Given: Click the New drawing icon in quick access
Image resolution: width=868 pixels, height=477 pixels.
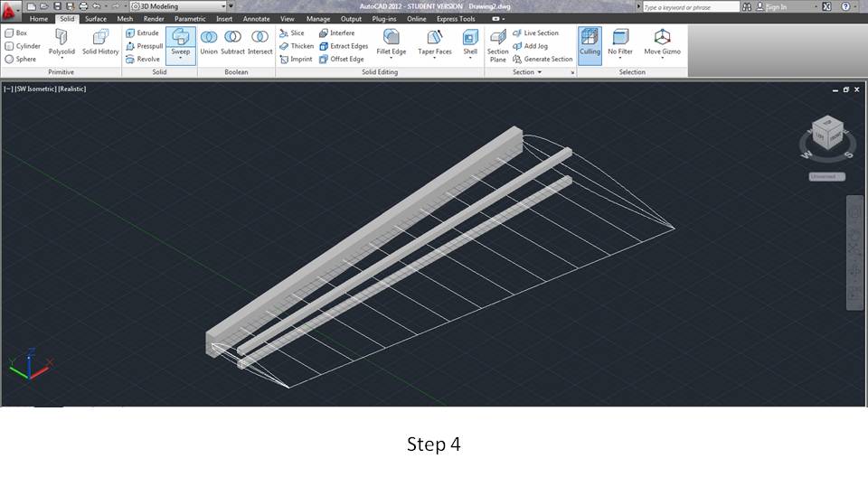Looking at the screenshot, I should click(x=32, y=6).
